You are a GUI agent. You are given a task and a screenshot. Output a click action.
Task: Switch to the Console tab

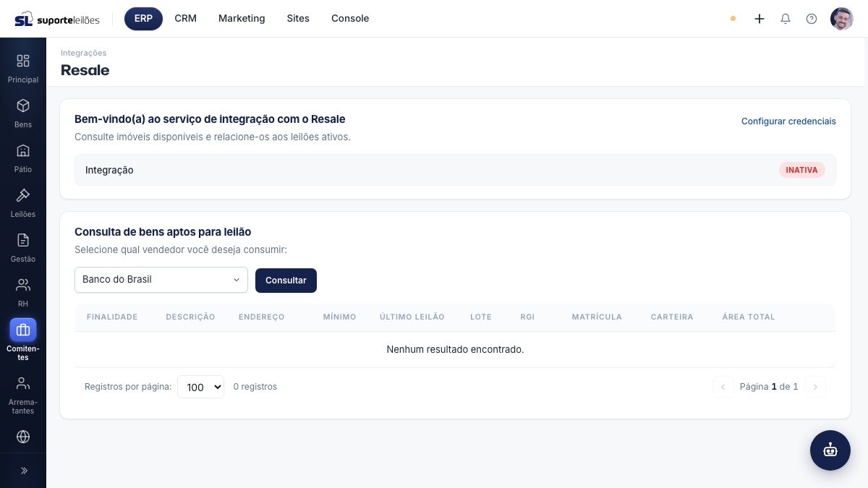pyautogui.click(x=350, y=19)
